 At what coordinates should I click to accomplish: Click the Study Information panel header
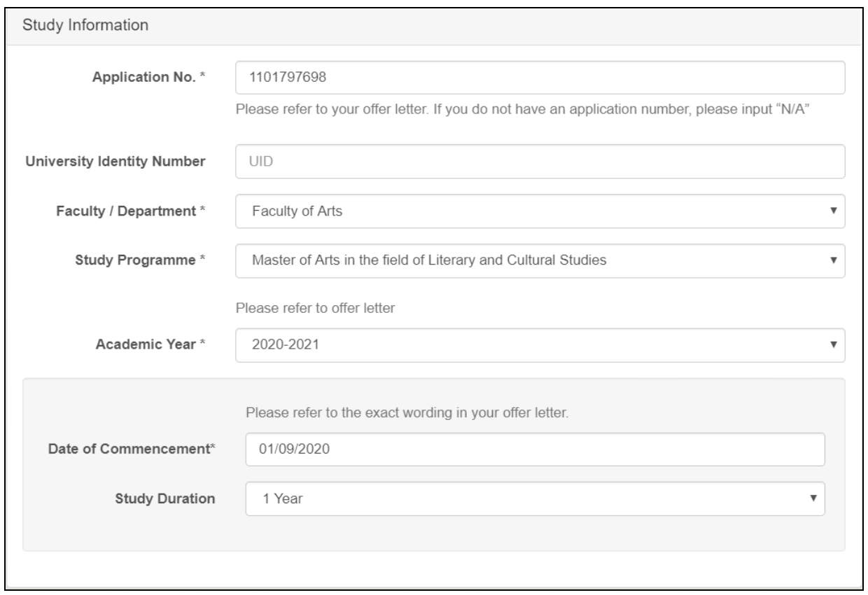(85, 25)
